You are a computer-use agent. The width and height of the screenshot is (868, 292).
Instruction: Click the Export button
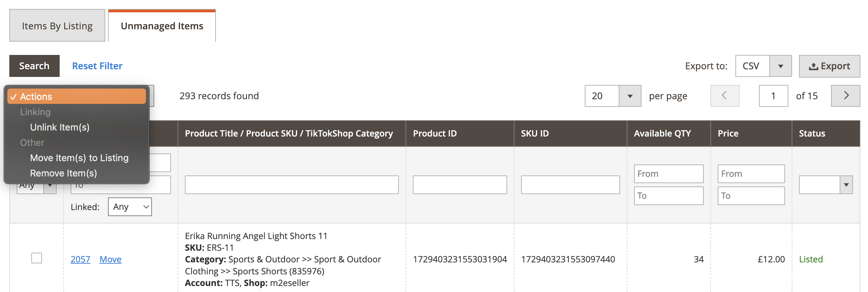click(x=829, y=66)
